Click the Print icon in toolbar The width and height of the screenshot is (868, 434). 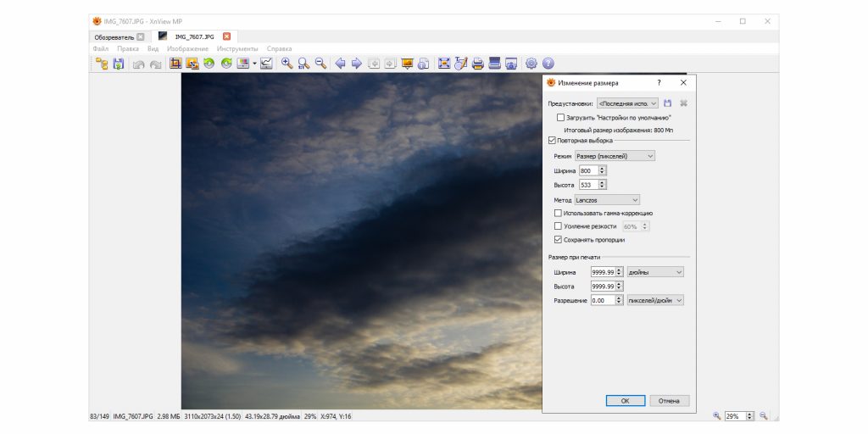pyautogui.click(x=477, y=64)
